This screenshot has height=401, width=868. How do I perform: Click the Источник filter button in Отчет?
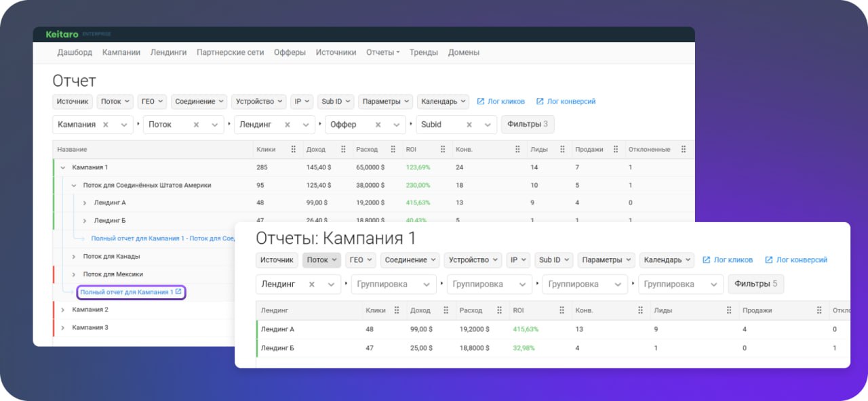[x=73, y=102]
